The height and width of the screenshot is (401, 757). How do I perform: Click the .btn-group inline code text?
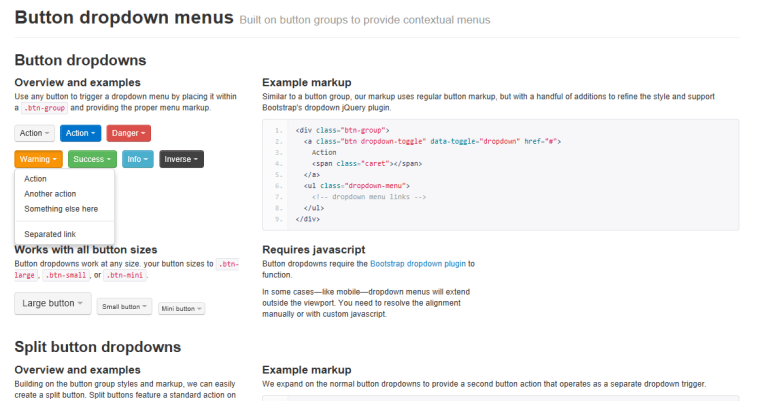point(44,108)
